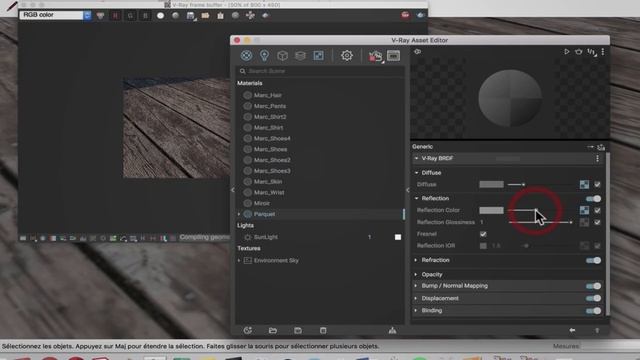The height and width of the screenshot is (360, 640).
Task: Open Lights category lightbulb icon
Action: click(264, 56)
